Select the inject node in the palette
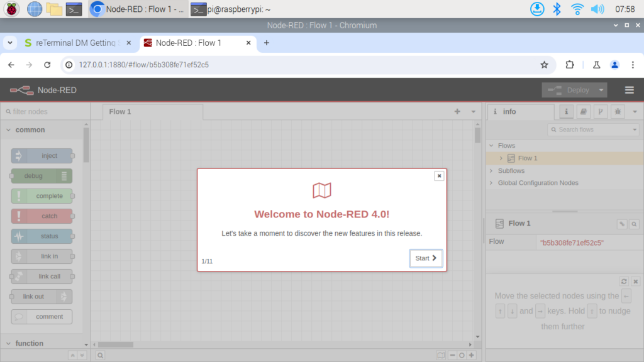 42,156
